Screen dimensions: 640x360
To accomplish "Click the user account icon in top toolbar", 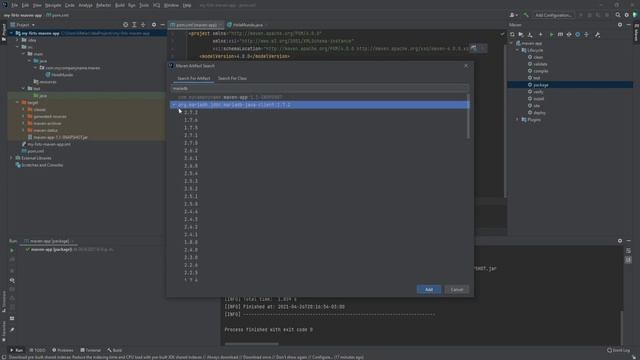I will pos(513,15).
